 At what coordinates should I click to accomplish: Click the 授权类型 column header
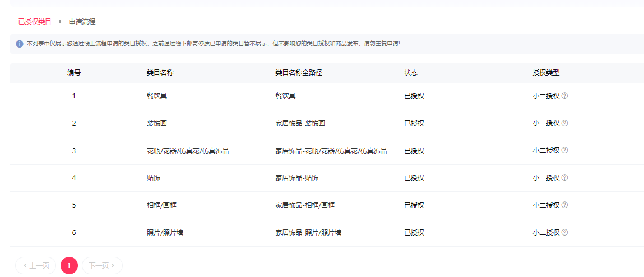[x=546, y=73]
